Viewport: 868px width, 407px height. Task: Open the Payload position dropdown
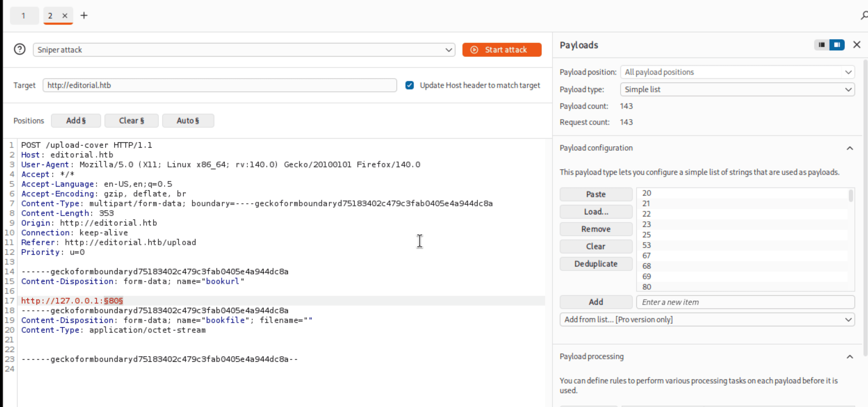pyautogui.click(x=737, y=72)
